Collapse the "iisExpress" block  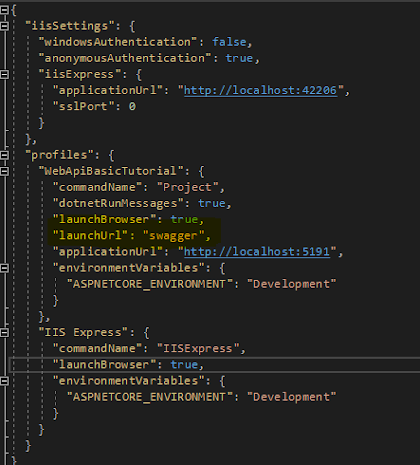[x=4, y=74]
